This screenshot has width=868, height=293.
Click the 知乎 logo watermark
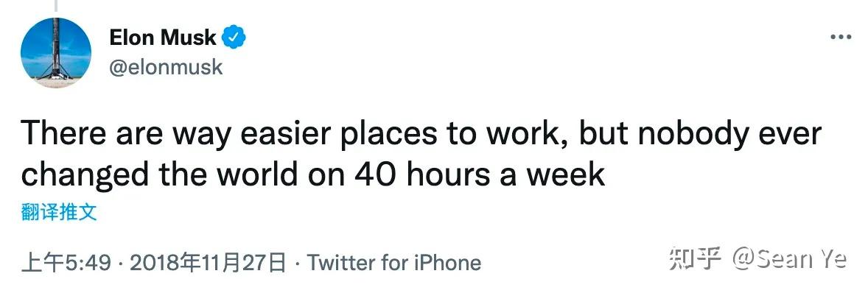(696, 258)
